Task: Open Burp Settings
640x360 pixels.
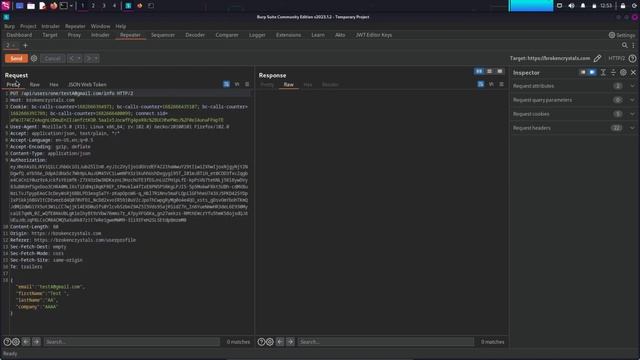Action: click(622, 35)
